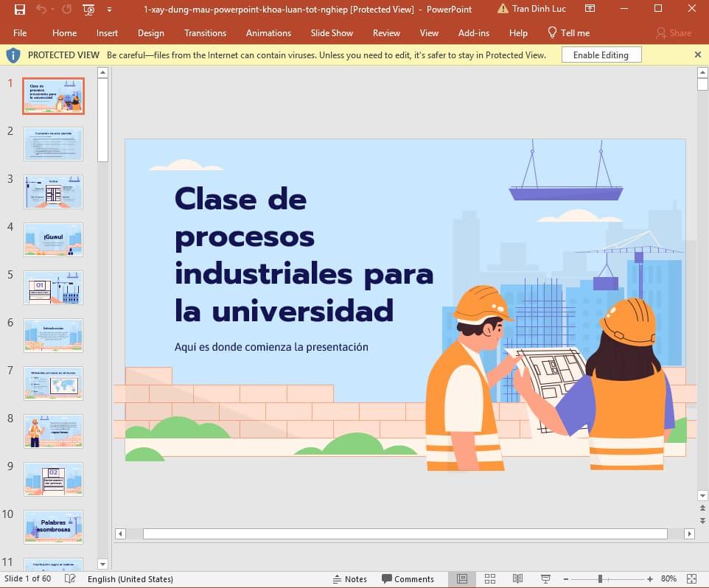This screenshot has height=588, width=709.
Task: Start slideshow from the quick access toolbar
Action: click(x=88, y=10)
